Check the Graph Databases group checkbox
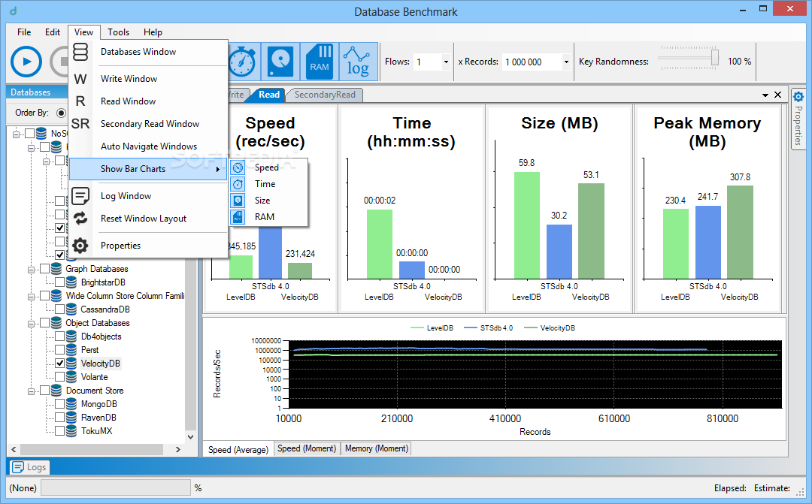 tap(44, 269)
